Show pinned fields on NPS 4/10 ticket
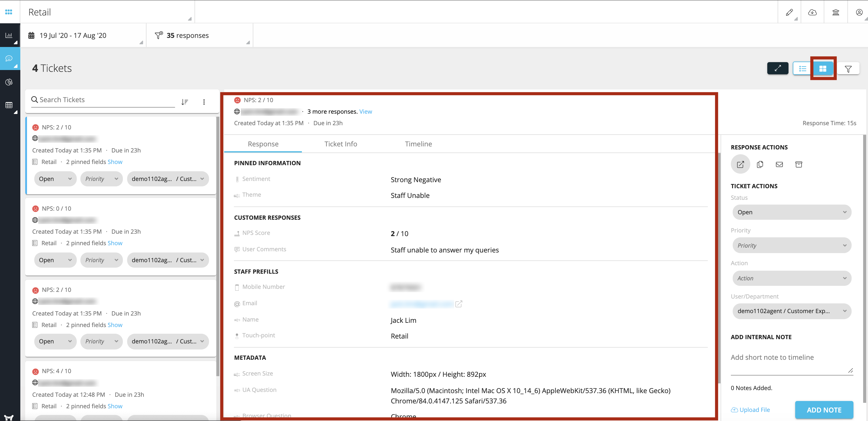This screenshot has width=868, height=421. tap(115, 406)
